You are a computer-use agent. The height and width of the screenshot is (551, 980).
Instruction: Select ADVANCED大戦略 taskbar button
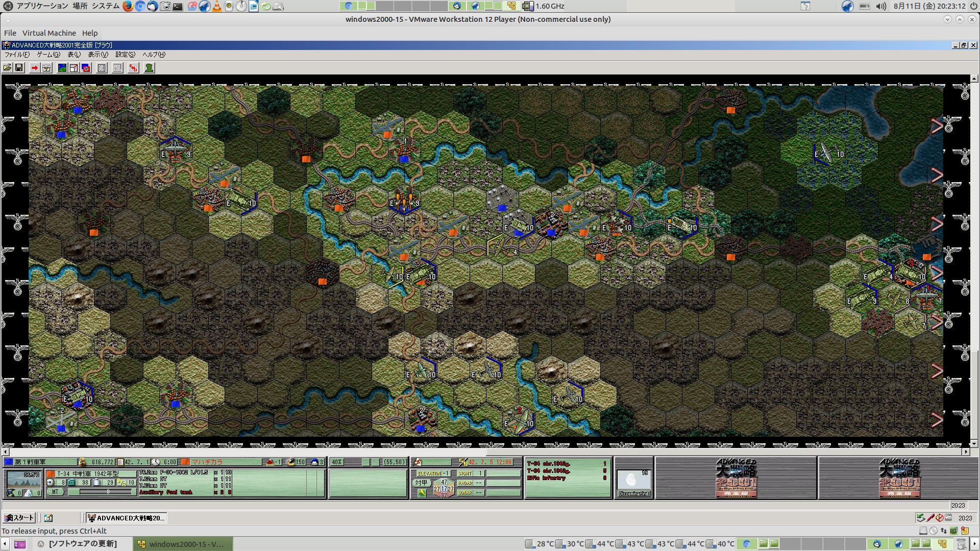tap(126, 518)
